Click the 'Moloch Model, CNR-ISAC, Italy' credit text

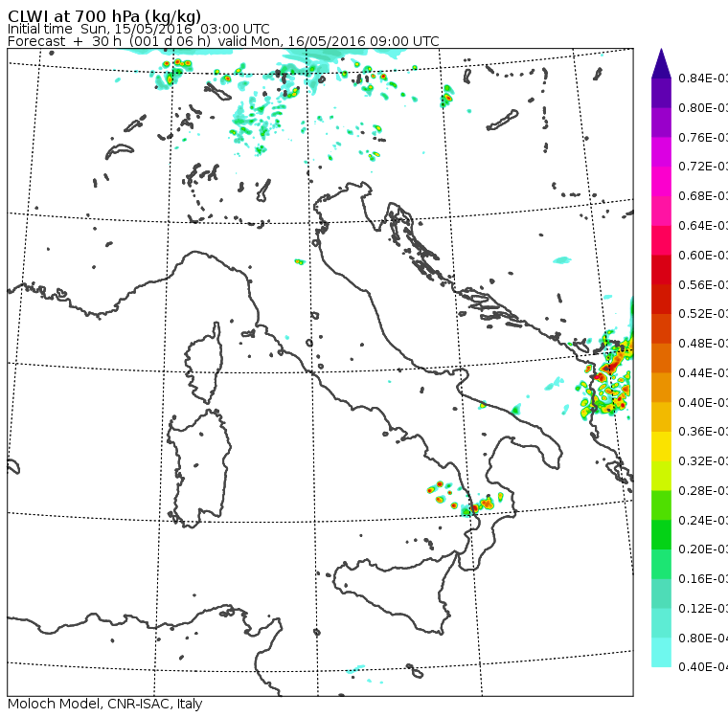[105, 704]
